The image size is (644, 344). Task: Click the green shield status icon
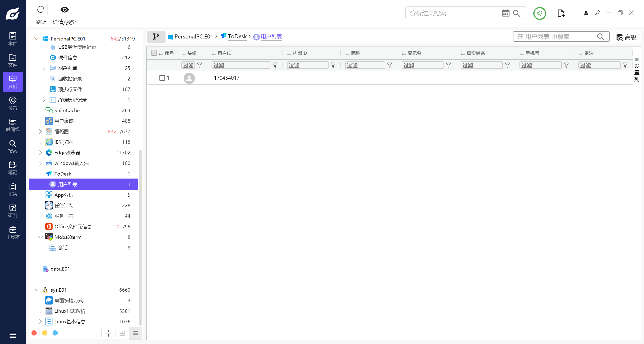coord(539,13)
